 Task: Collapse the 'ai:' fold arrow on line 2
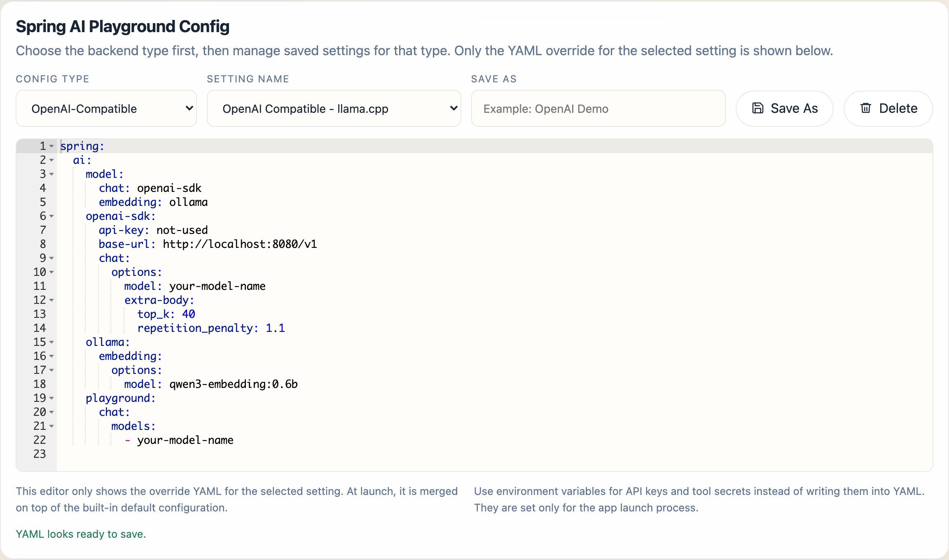51,160
